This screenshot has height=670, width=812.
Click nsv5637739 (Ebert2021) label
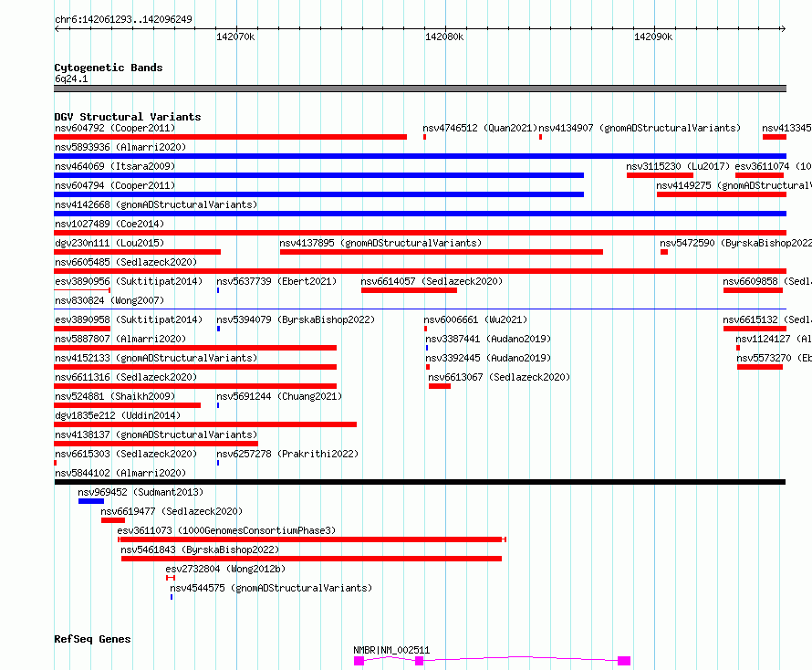coord(276,281)
